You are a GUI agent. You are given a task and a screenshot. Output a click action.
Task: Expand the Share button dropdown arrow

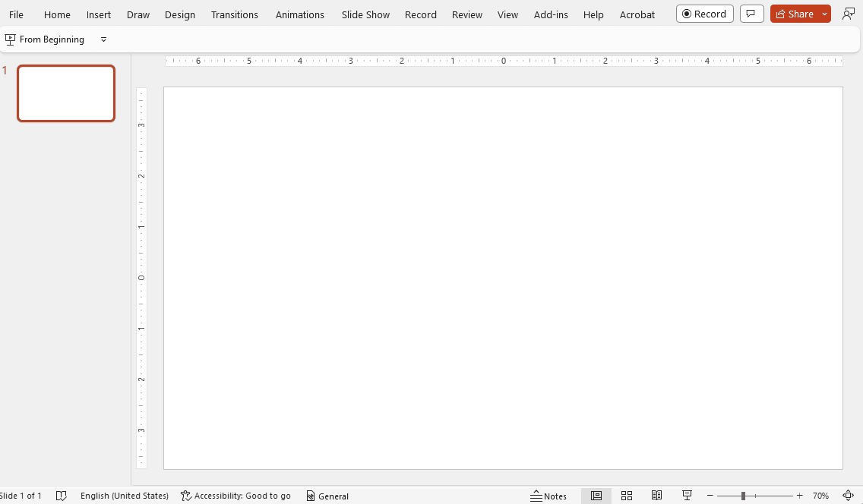click(823, 14)
